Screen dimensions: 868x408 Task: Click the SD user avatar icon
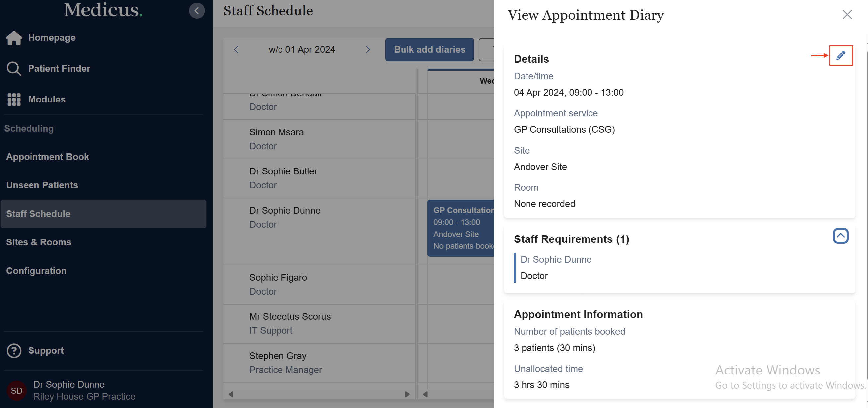click(16, 390)
